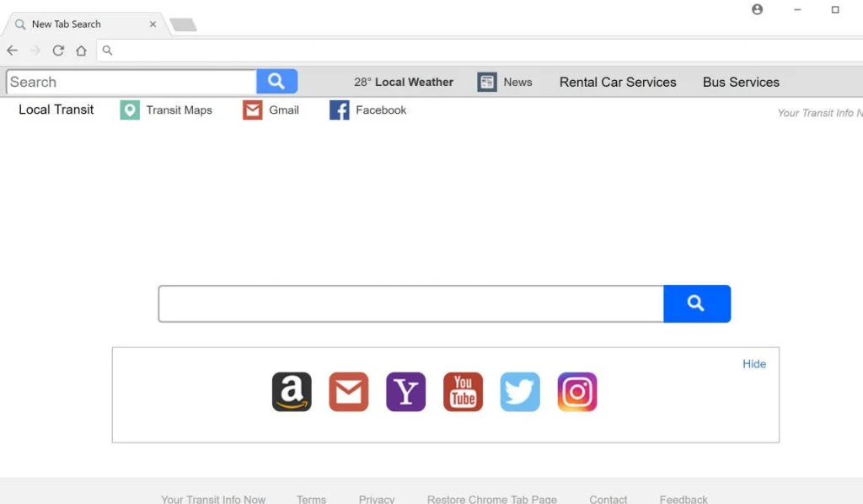This screenshot has height=504, width=863.
Task: Open the Privacy footer link
Action: [377, 499]
